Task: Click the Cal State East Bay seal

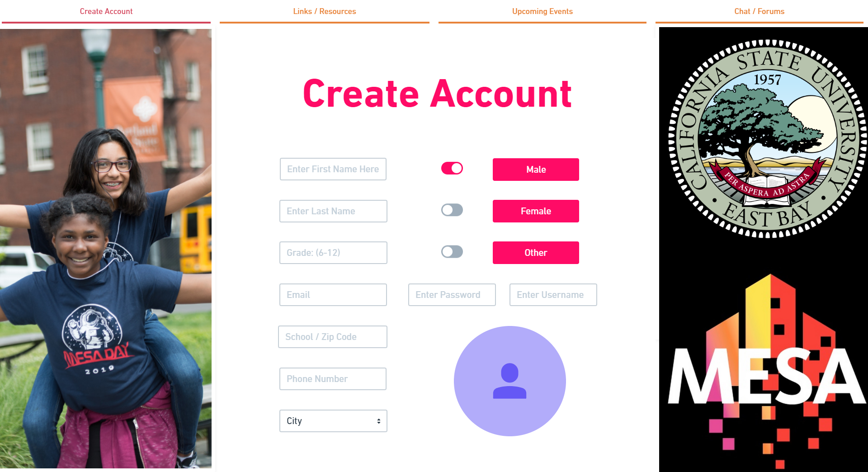Action: pos(767,139)
